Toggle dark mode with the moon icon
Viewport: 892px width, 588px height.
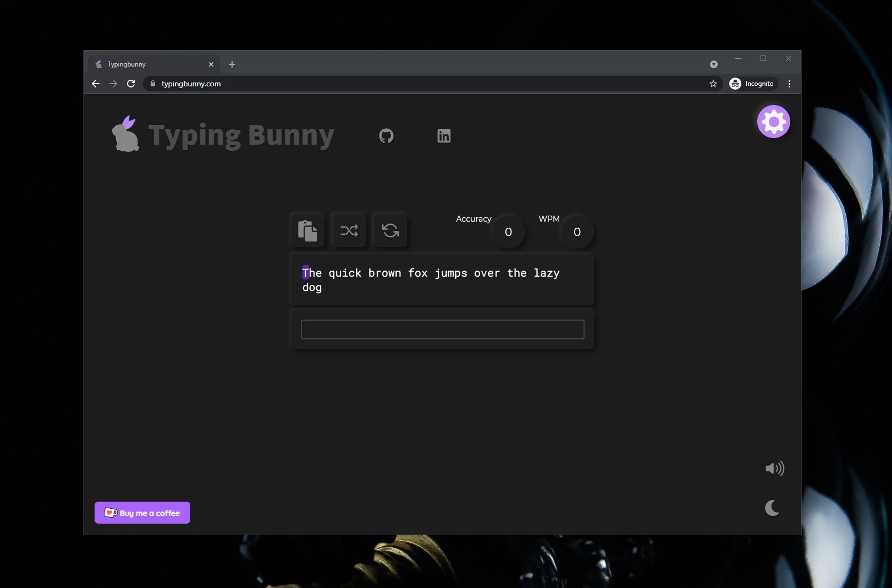click(773, 507)
